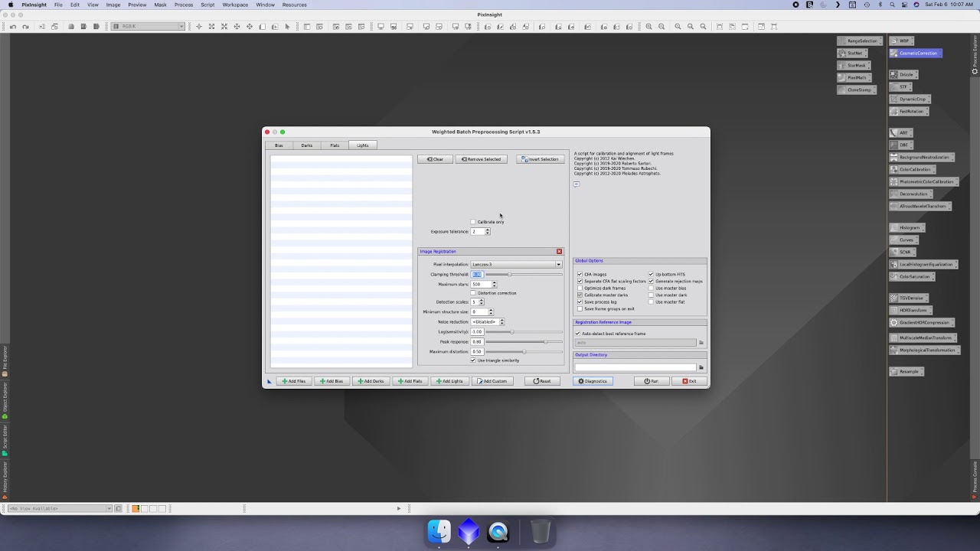
Task: Open the RGB/K channel dropdown in toolbar
Action: point(149,27)
